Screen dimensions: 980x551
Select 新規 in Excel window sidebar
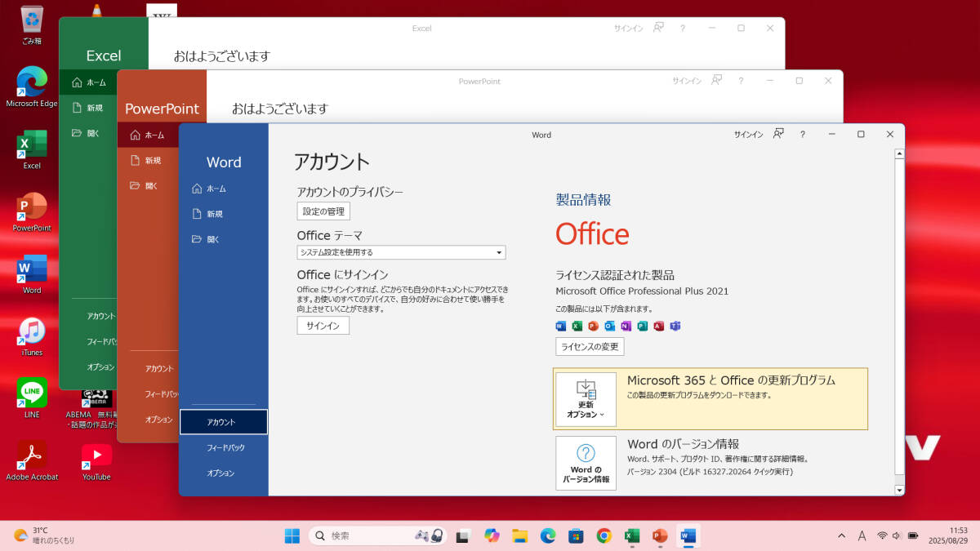coord(88,108)
